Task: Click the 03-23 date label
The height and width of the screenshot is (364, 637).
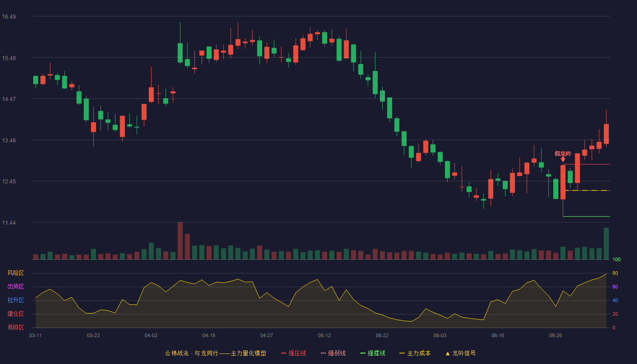Action: pyautogui.click(x=93, y=335)
